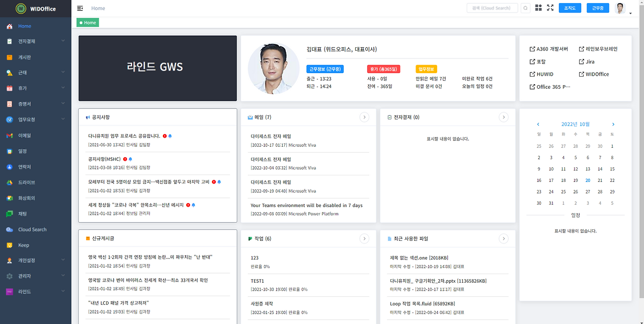Click the profile photo of 김대표
The width and height of the screenshot is (644, 324).
274,69
